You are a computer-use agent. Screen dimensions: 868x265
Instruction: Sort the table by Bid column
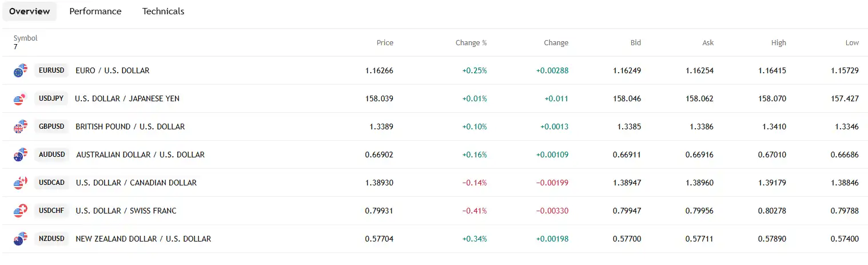pyautogui.click(x=635, y=43)
